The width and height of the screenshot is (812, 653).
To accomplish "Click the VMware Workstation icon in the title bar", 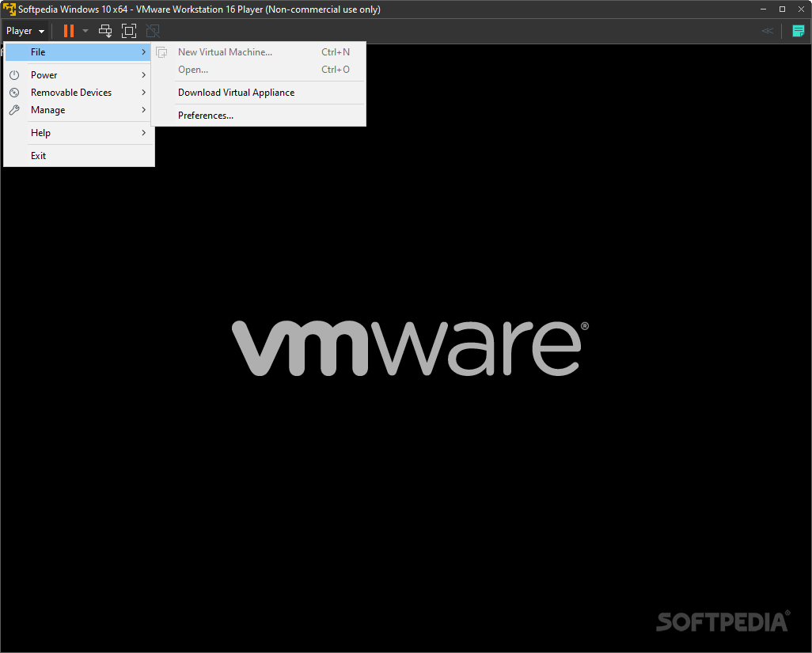I will click(x=9, y=9).
